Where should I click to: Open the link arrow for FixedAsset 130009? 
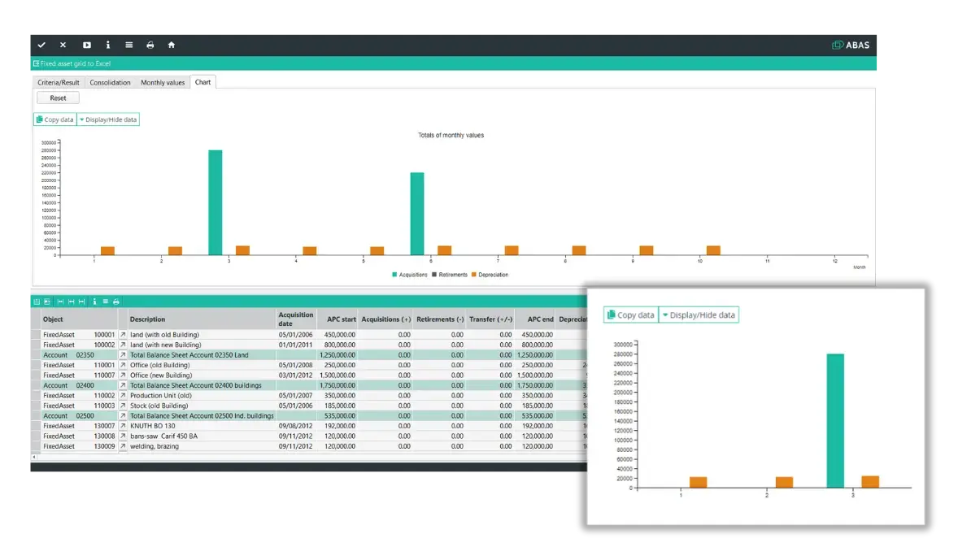click(123, 446)
